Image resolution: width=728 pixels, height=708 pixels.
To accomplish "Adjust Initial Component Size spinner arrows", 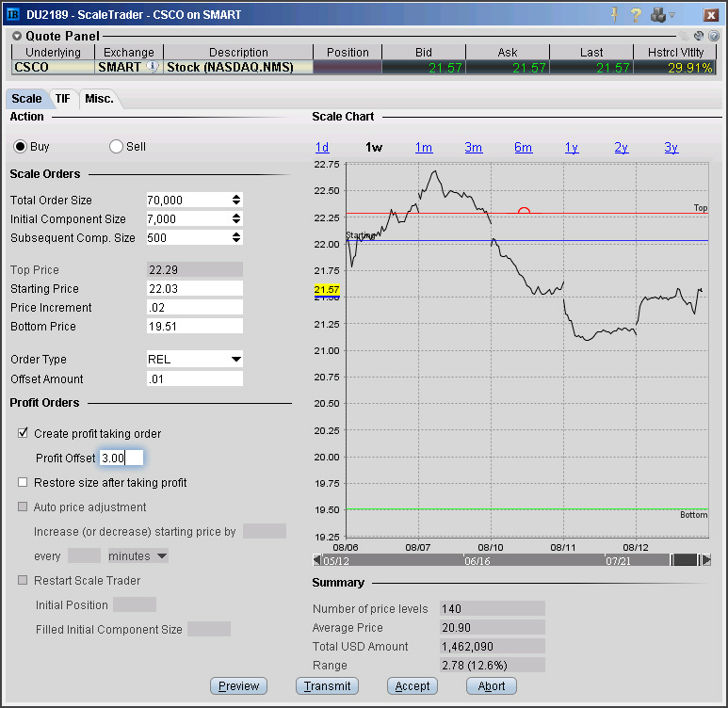I will tap(236, 218).
